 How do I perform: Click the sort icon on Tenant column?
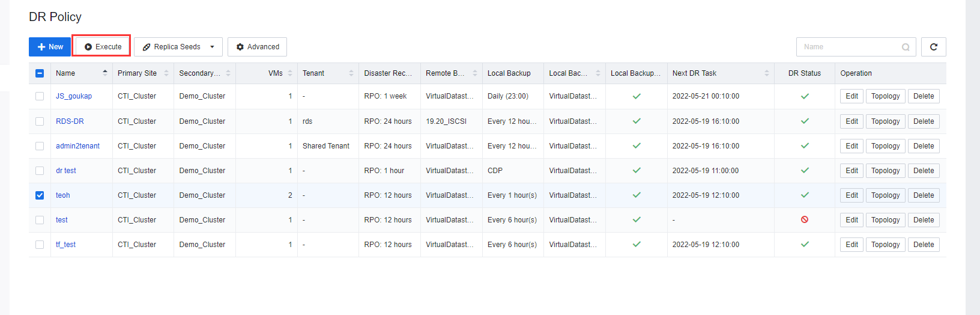pyautogui.click(x=351, y=73)
